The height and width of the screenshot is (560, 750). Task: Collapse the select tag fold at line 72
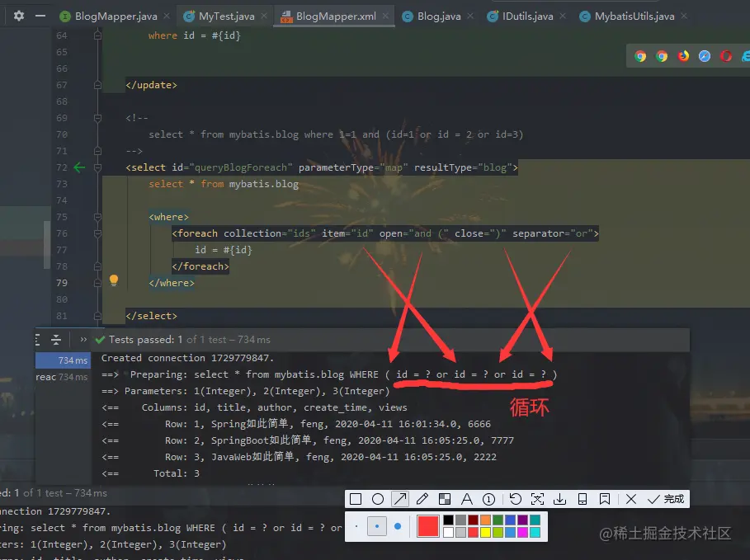pos(97,168)
